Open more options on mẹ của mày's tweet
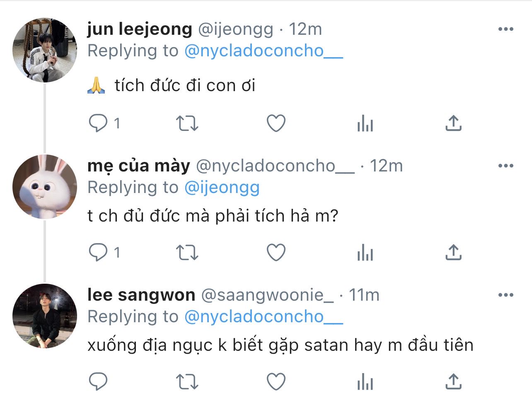 pos(505,166)
